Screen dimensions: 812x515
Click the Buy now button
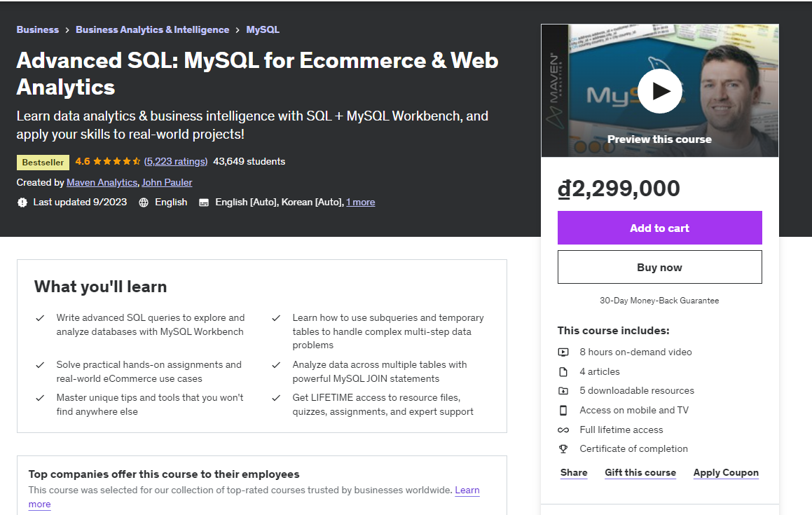pos(659,267)
